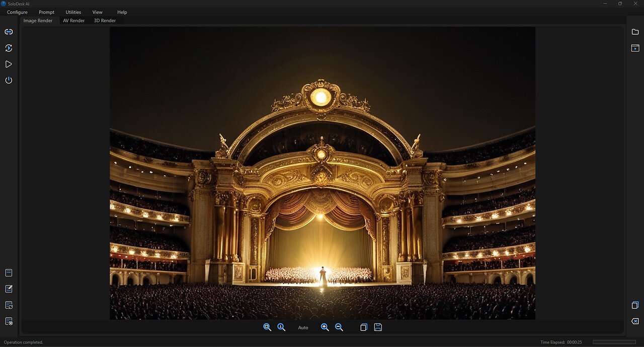Zoom in with the plus magnifier
Image resolution: width=644 pixels, height=347 pixels.
coord(325,327)
